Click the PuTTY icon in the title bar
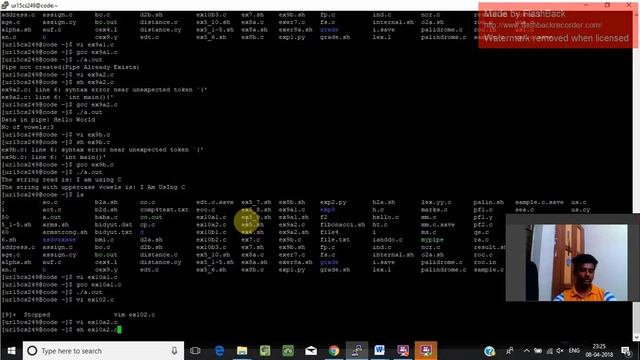The image size is (640, 360). click(5, 5)
